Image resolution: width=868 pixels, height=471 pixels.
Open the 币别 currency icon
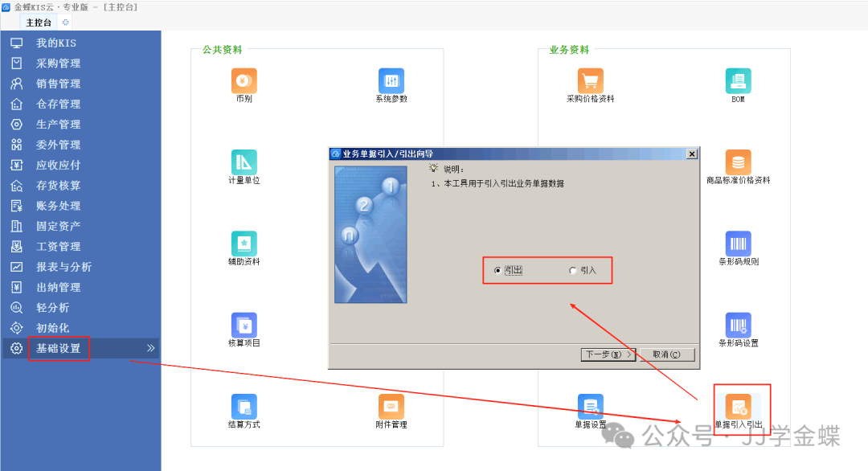244,81
